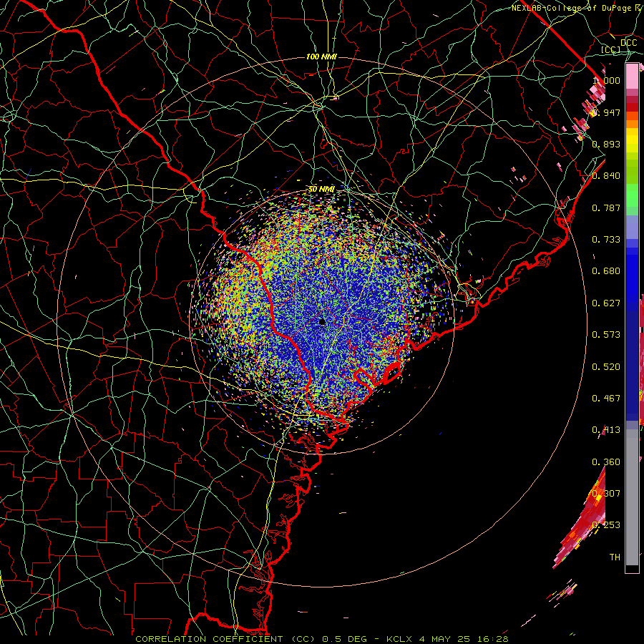644x644 pixels.
Task: Click the 0.307 legend value
Action: [x=606, y=494]
